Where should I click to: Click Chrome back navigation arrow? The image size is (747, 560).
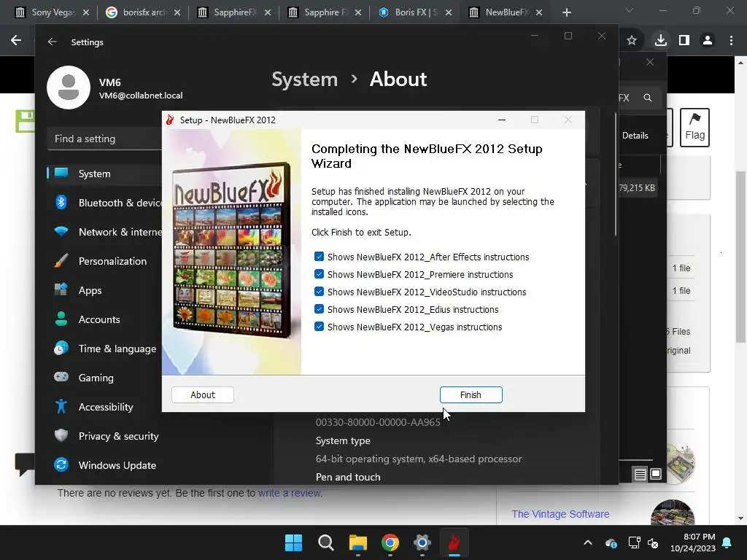[16, 41]
